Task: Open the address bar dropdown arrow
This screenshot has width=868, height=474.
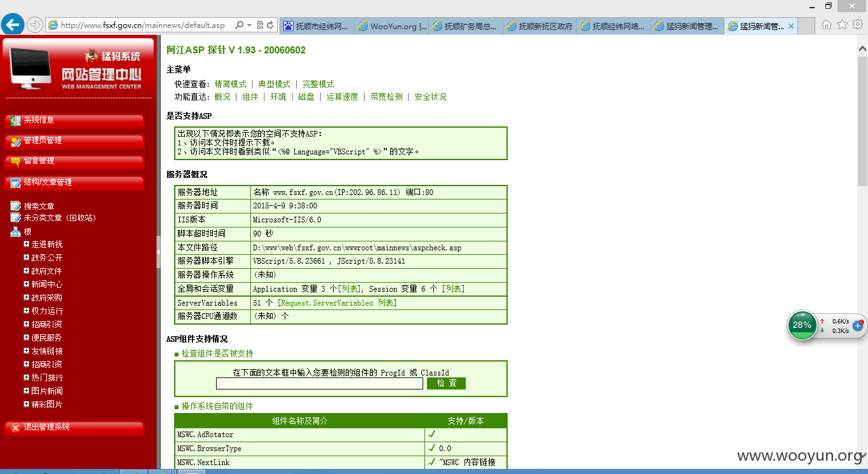Action: (x=249, y=25)
